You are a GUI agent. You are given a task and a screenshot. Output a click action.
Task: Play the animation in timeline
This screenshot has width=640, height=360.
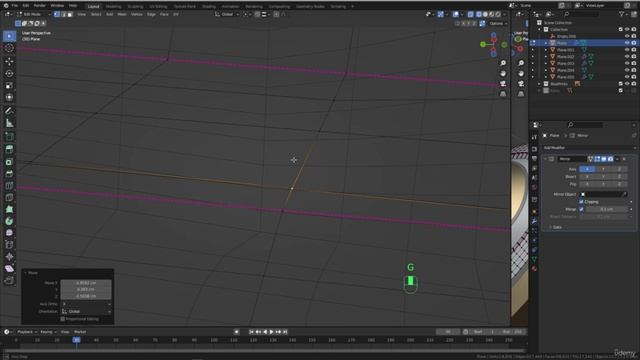pos(271,332)
